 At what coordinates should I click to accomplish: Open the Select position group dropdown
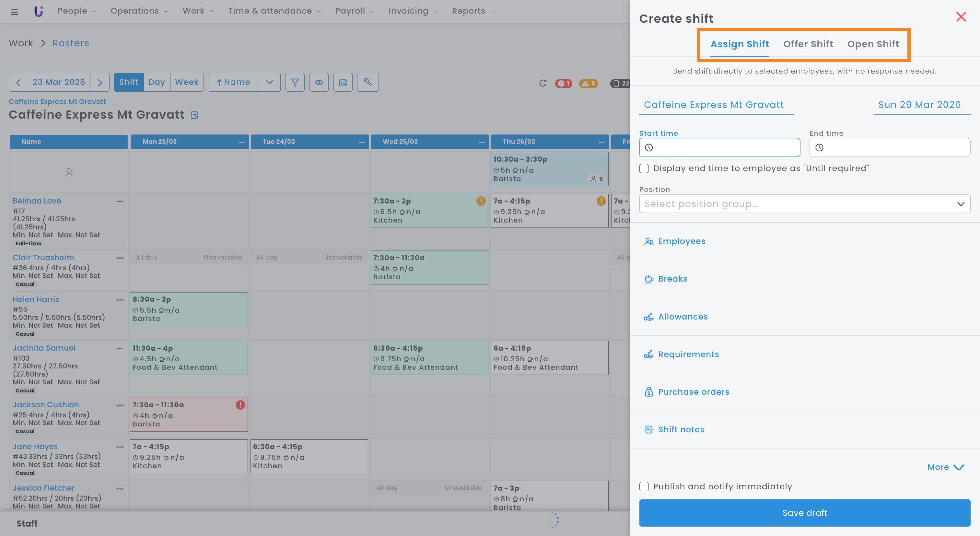point(804,204)
